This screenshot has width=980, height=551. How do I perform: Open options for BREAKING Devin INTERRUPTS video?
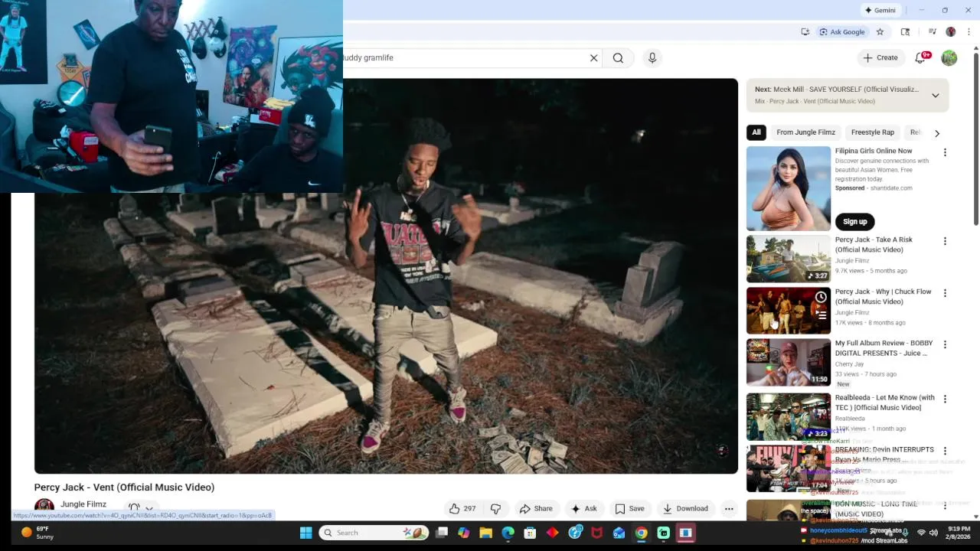click(x=945, y=451)
